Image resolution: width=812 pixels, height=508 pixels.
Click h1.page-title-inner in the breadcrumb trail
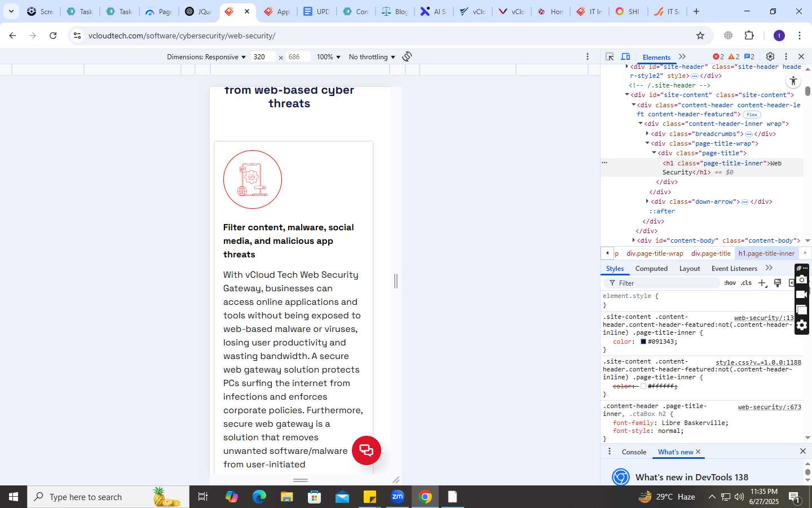(x=766, y=253)
